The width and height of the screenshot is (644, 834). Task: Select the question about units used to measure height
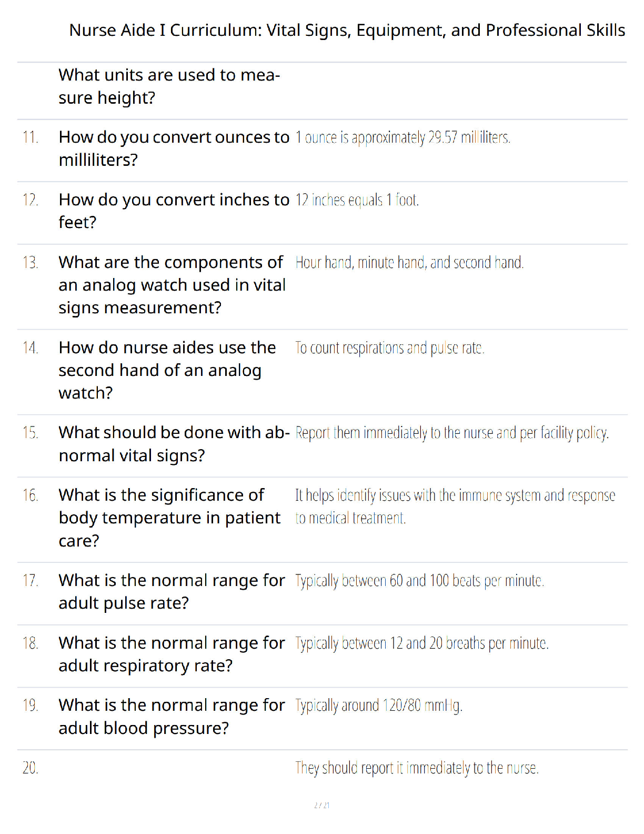click(x=169, y=86)
